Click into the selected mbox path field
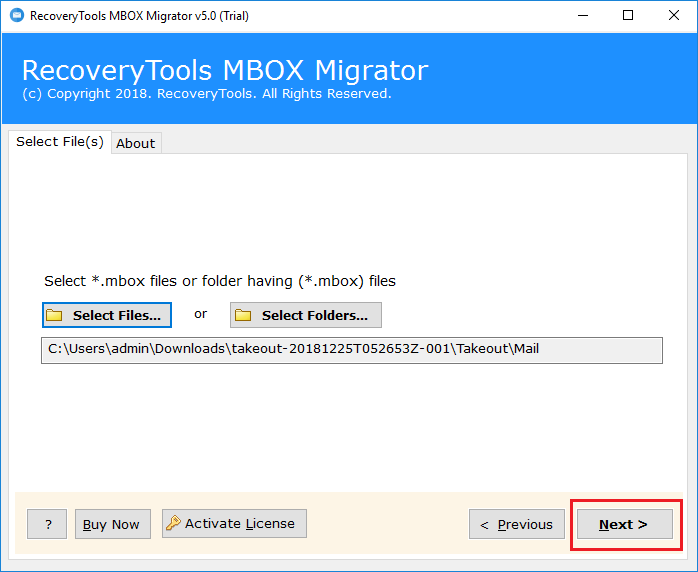698x572 pixels. (x=352, y=350)
